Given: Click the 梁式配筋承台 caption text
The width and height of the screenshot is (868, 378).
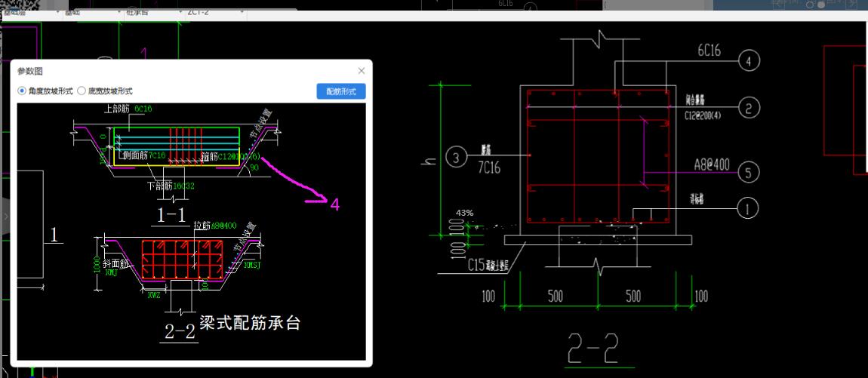Looking at the screenshot, I should click(250, 323).
